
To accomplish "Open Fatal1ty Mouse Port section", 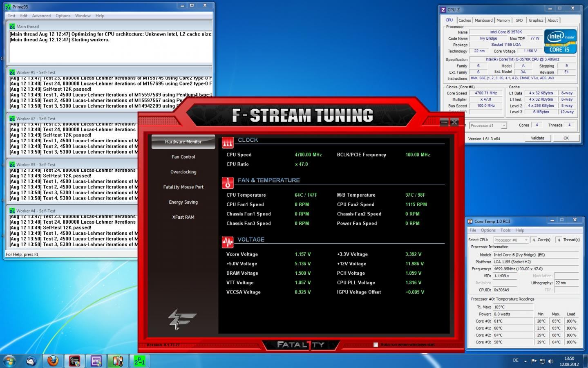I will [183, 187].
